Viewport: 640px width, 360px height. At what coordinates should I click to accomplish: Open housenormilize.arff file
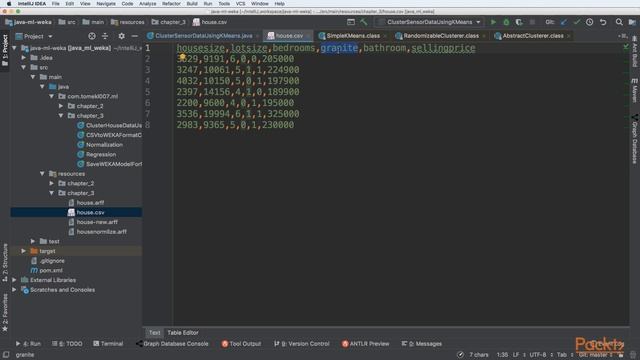pos(102,232)
